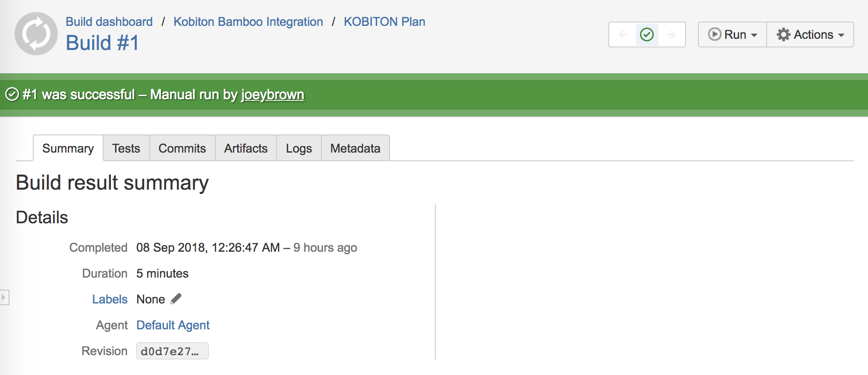Viewport: 868px width, 375px height.
Task: Go to next build with right arrow
Action: coord(671,34)
